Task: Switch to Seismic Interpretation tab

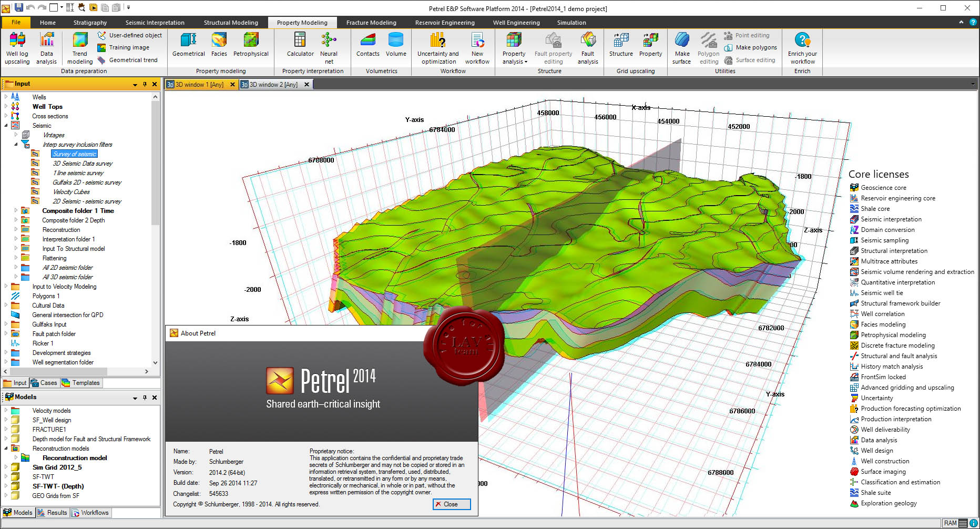Action: point(155,23)
